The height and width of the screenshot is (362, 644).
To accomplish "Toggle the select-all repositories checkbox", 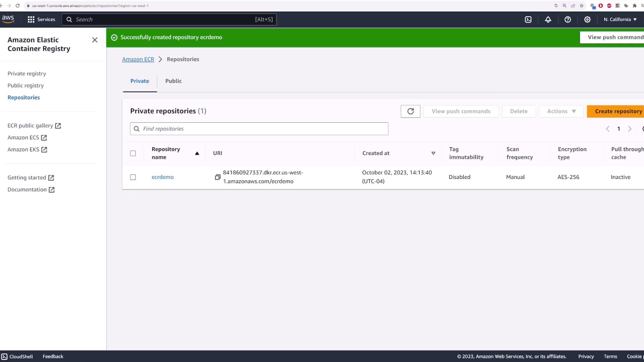I will [133, 154].
